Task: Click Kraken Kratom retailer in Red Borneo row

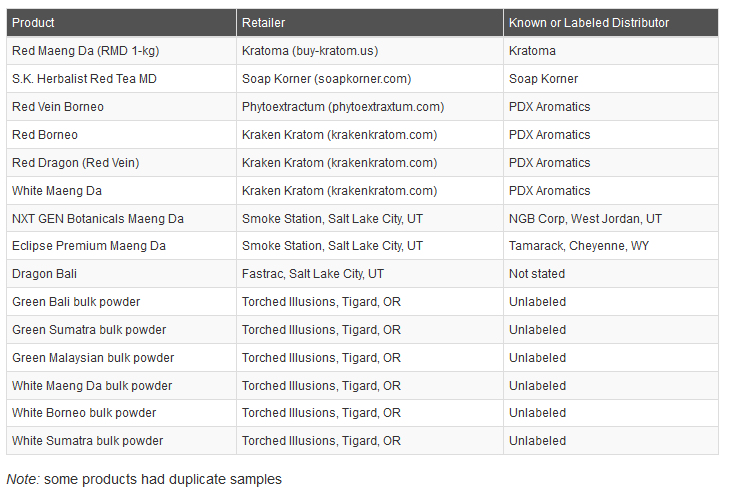Action: [x=339, y=135]
